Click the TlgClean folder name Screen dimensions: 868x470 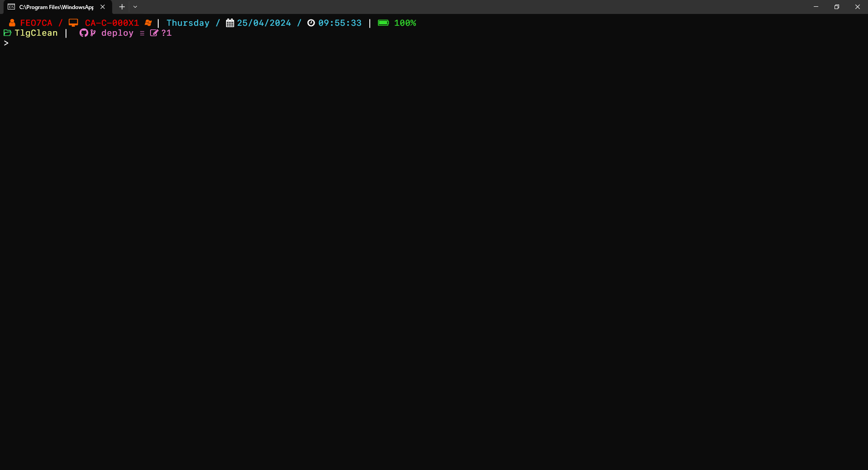[36, 33]
